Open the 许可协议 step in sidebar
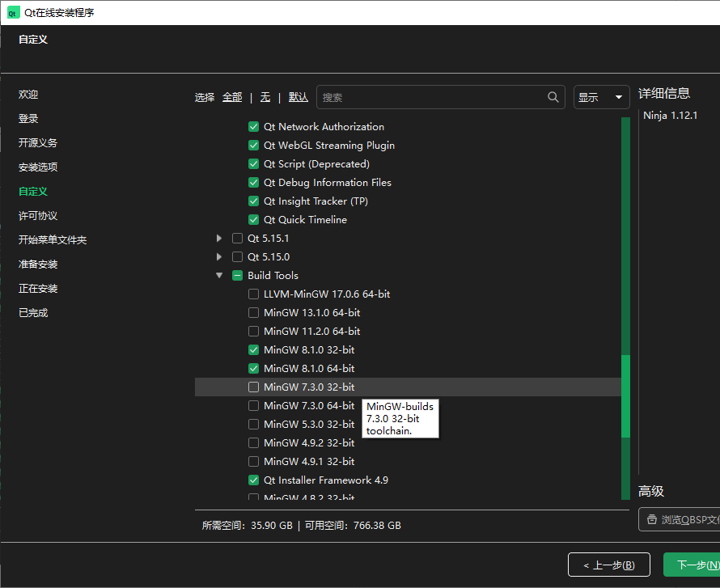The height and width of the screenshot is (588, 720). tap(38, 216)
